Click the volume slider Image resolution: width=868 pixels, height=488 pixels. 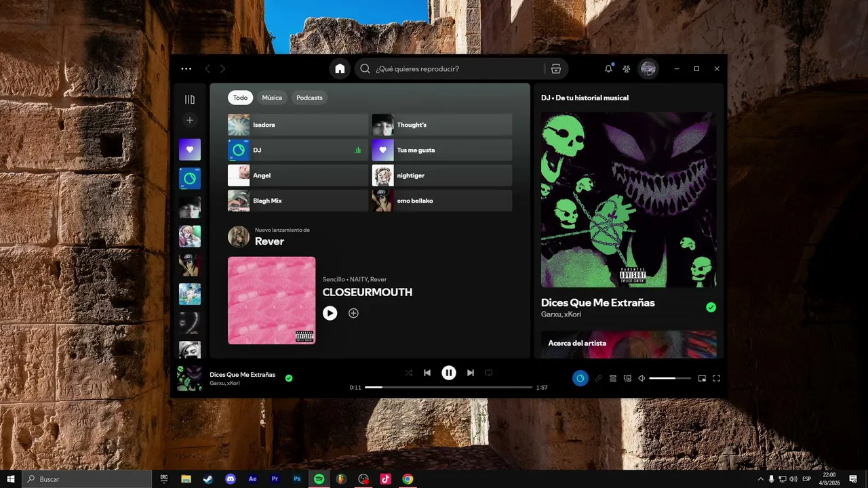(670, 378)
